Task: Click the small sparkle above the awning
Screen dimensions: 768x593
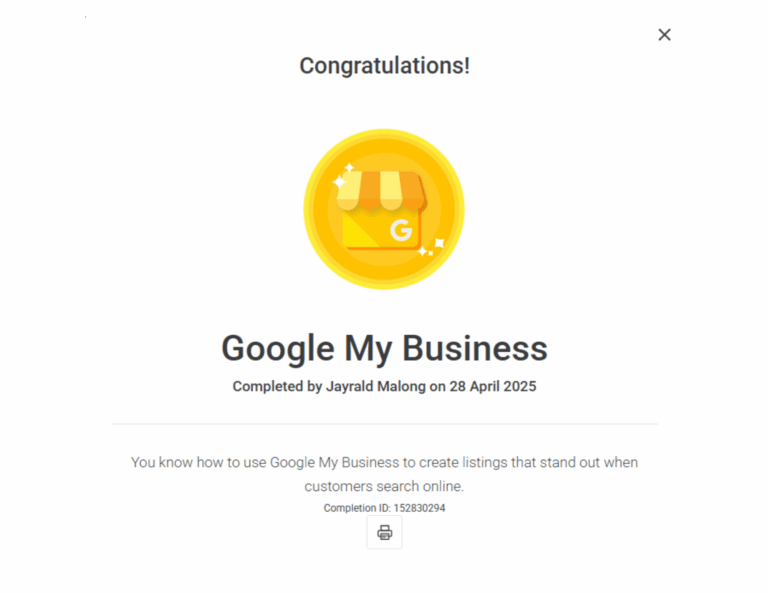Action: coord(349,168)
